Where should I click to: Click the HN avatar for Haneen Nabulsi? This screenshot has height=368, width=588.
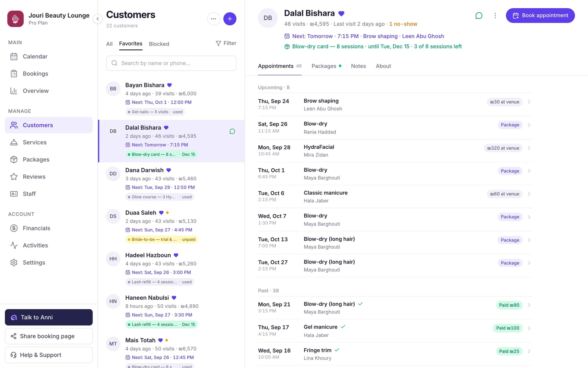coord(113,301)
